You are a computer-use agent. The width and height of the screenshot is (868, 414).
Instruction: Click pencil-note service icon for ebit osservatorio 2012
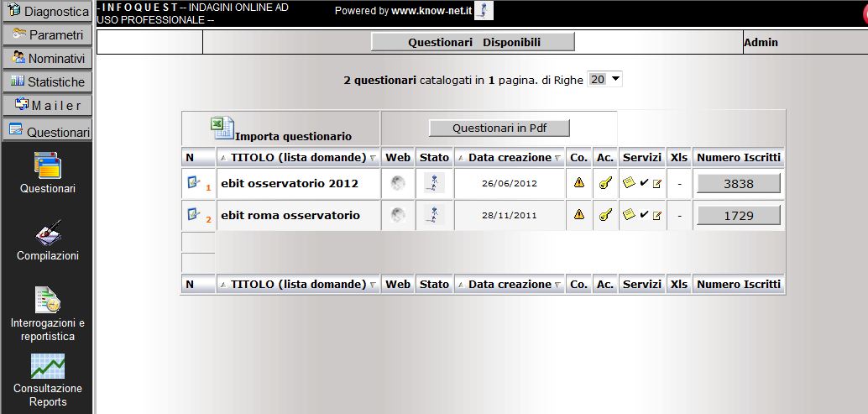(x=657, y=184)
